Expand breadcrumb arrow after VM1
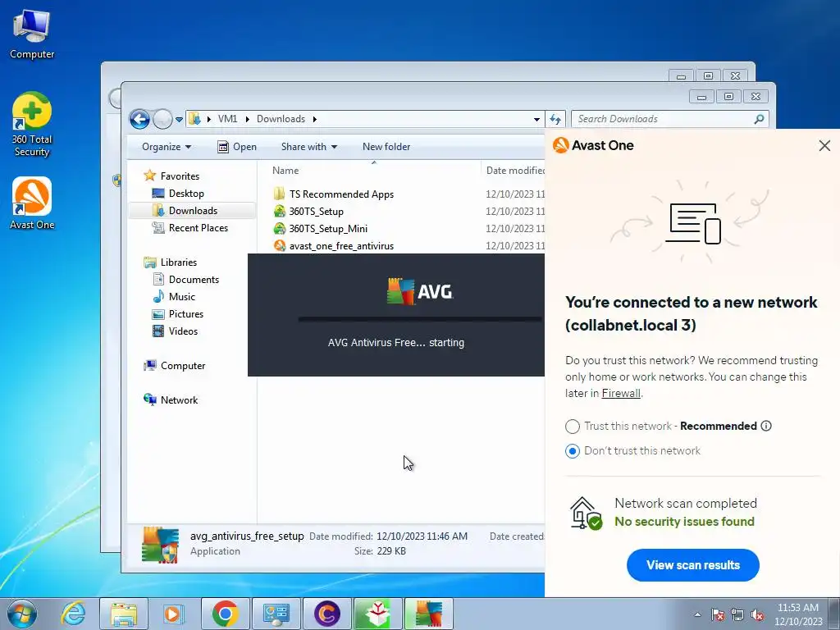840x630 pixels. [x=248, y=119]
